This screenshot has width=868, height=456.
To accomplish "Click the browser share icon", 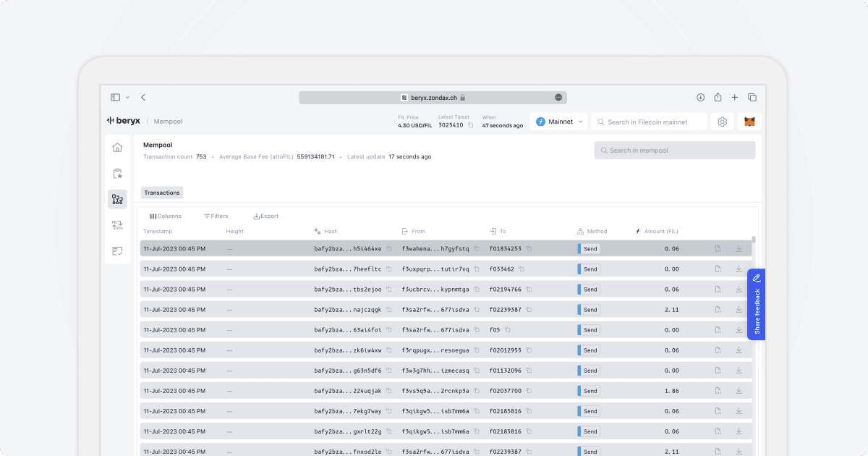I will (x=718, y=97).
